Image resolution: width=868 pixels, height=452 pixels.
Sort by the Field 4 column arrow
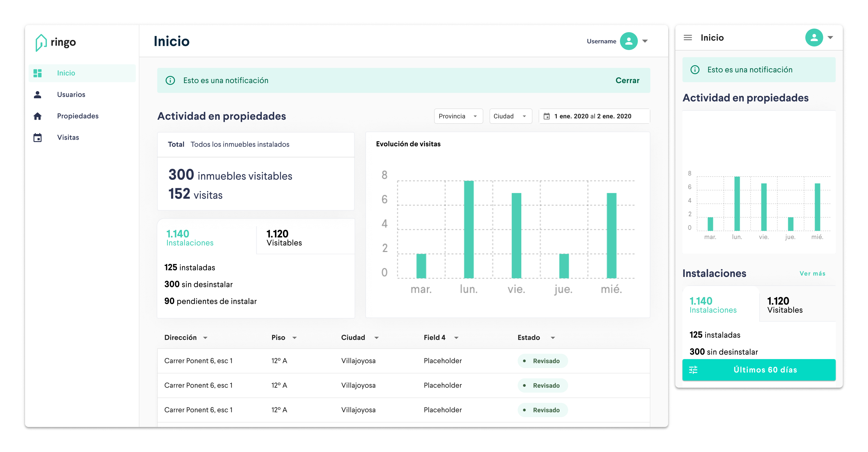[456, 338]
